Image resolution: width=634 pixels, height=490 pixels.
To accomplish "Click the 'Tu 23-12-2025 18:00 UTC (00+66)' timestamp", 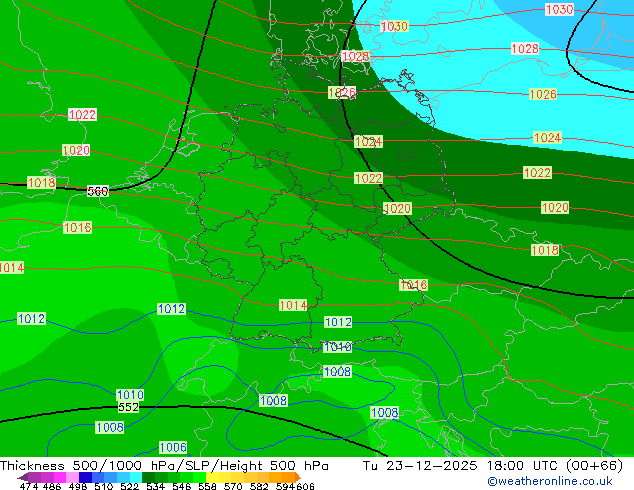I will (493, 466).
